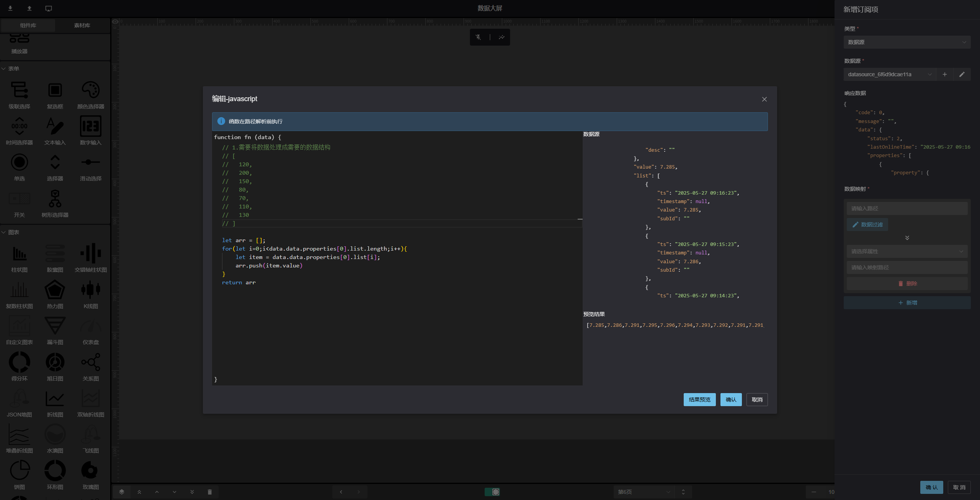
Task: Open the 第6页 page dropdown
Action: coord(644,492)
